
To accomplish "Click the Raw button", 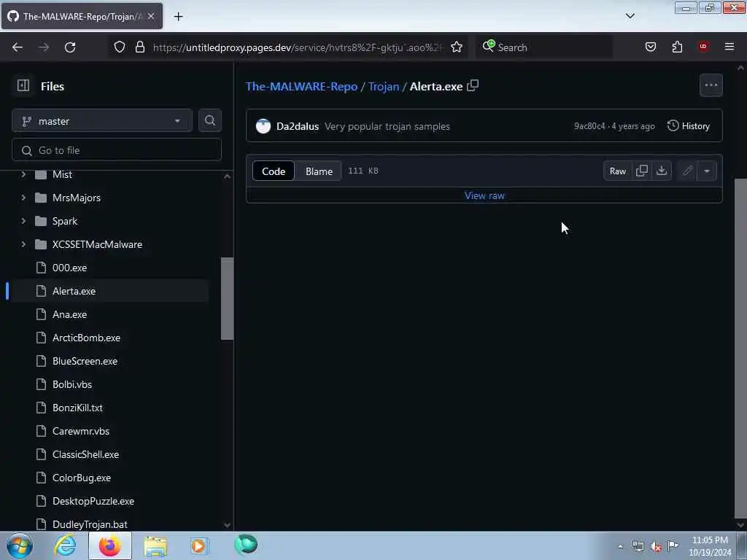I will click(617, 171).
